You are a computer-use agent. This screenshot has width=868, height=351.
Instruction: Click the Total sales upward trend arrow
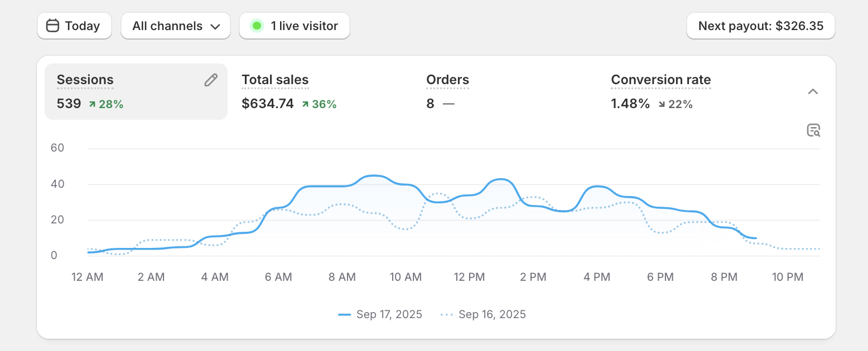pyautogui.click(x=305, y=104)
